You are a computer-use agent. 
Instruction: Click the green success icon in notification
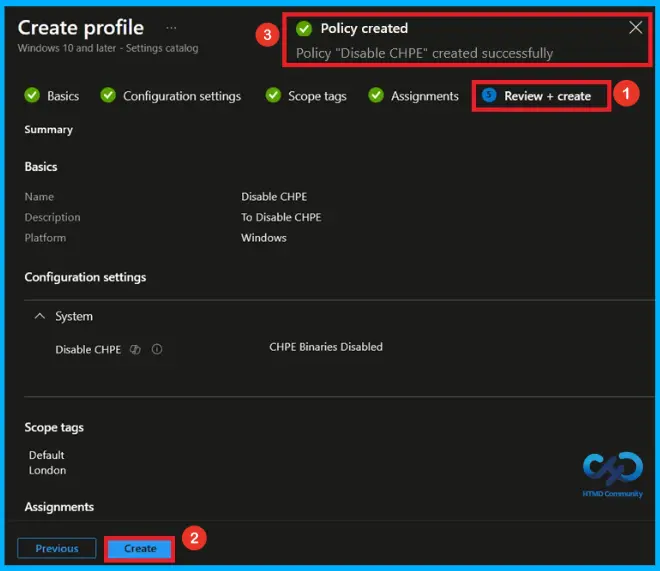click(x=304, y=29)
